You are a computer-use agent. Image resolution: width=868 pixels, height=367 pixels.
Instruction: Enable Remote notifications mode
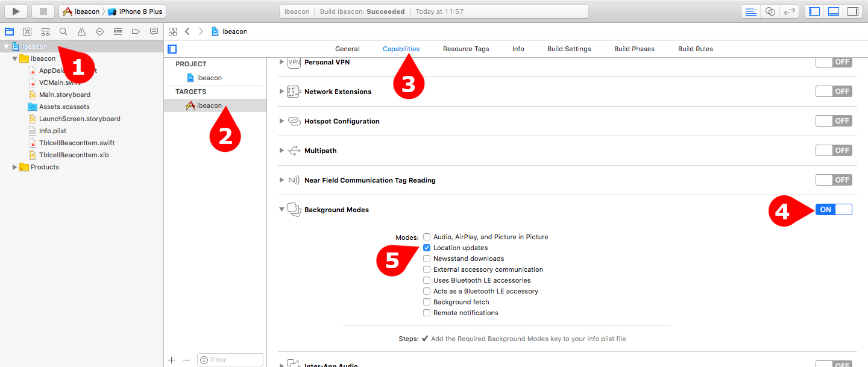click(x=427, y=313)
